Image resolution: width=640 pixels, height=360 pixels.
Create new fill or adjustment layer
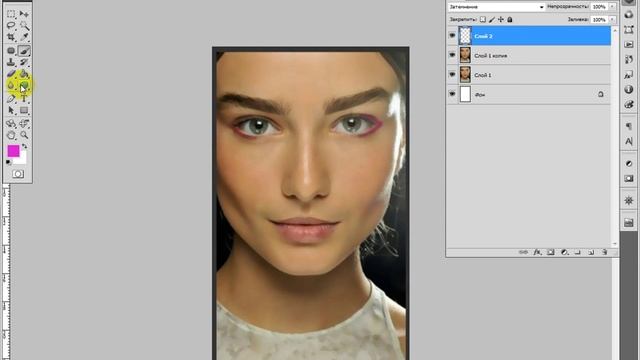click(564, 252)
